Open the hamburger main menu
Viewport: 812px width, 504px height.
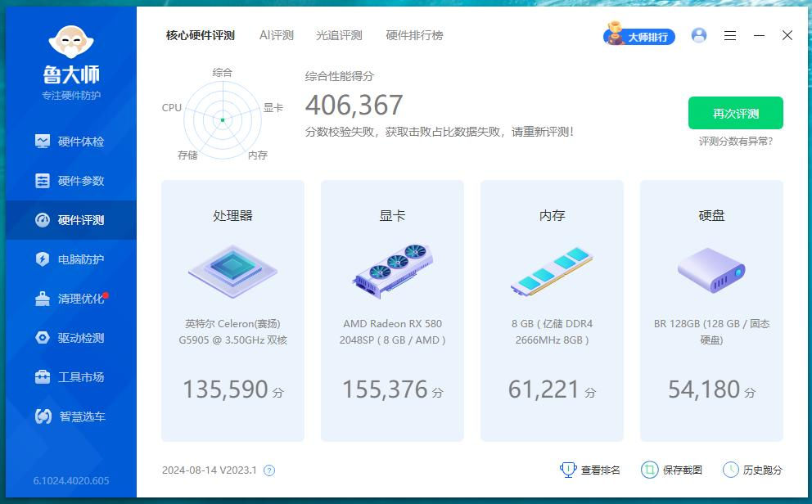click(730, 35)
